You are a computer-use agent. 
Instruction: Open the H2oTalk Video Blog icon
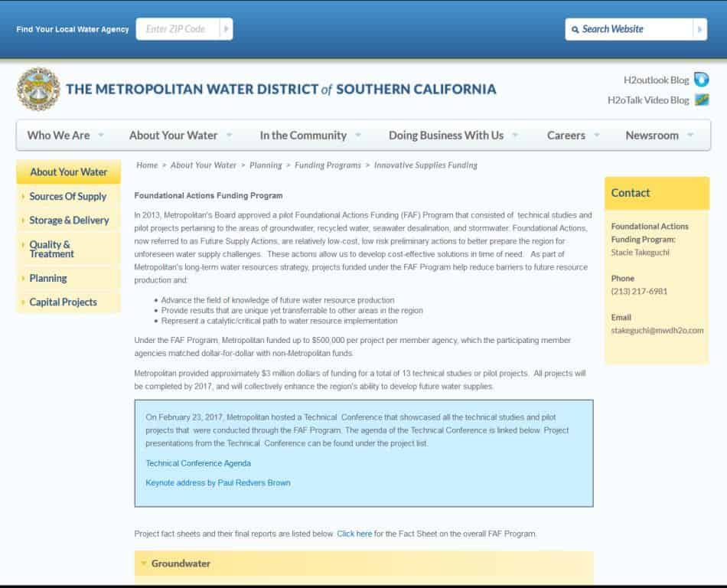[x=701, y=100]
